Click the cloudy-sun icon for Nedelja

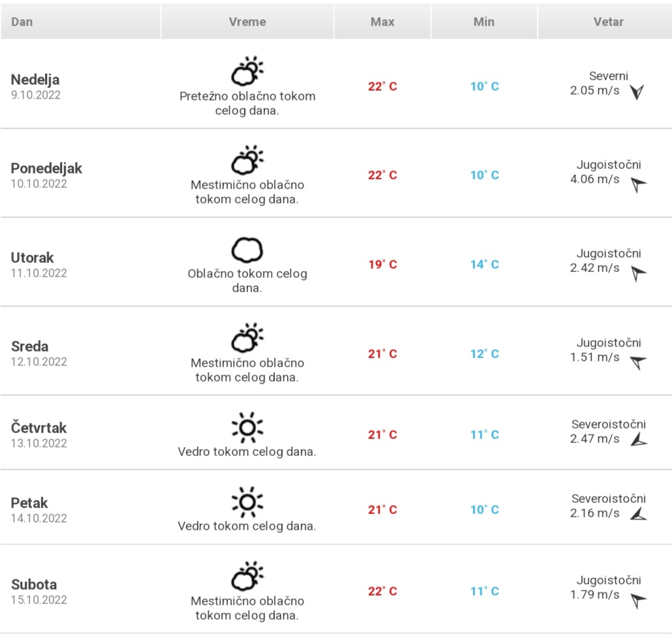pyautogui.click(x=247, y=71)
